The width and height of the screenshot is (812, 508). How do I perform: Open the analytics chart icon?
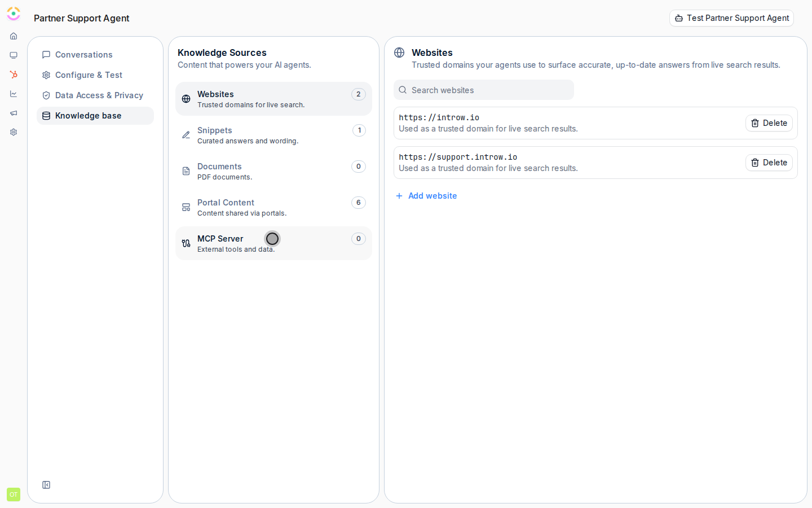(x=14, y=94)
